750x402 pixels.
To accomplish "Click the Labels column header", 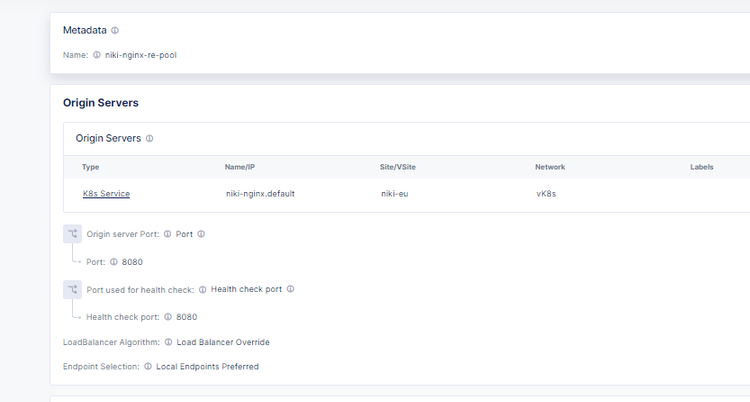I will coord(701,167).
